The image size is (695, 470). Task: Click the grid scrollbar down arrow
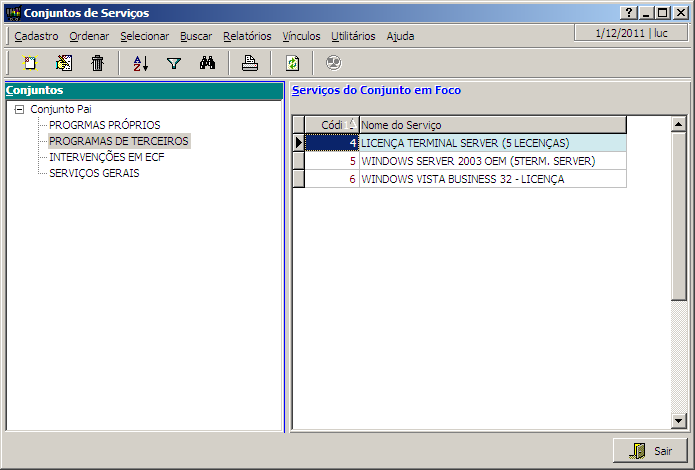pos(679,421)
